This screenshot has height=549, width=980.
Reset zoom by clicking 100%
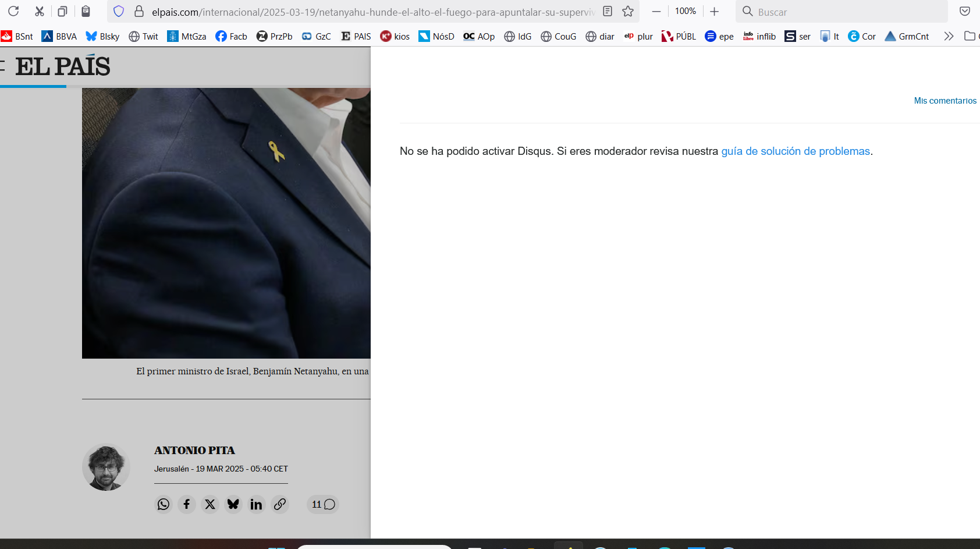click(686, 11)
